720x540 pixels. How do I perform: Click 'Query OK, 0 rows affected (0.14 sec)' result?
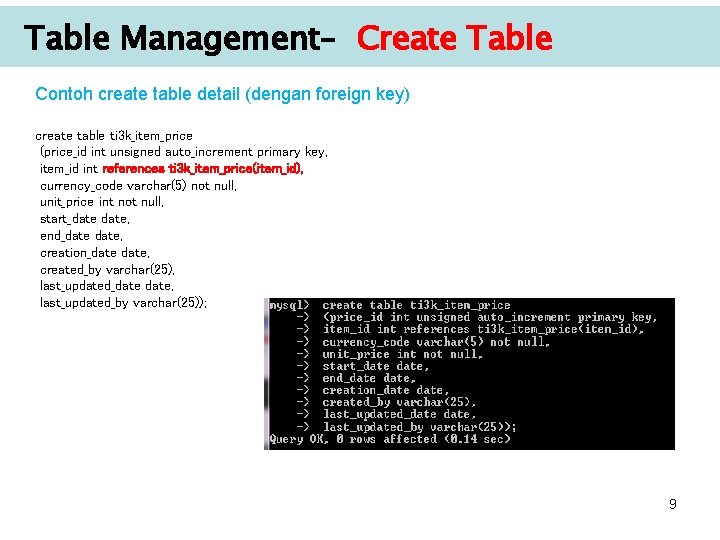point(390,439)
